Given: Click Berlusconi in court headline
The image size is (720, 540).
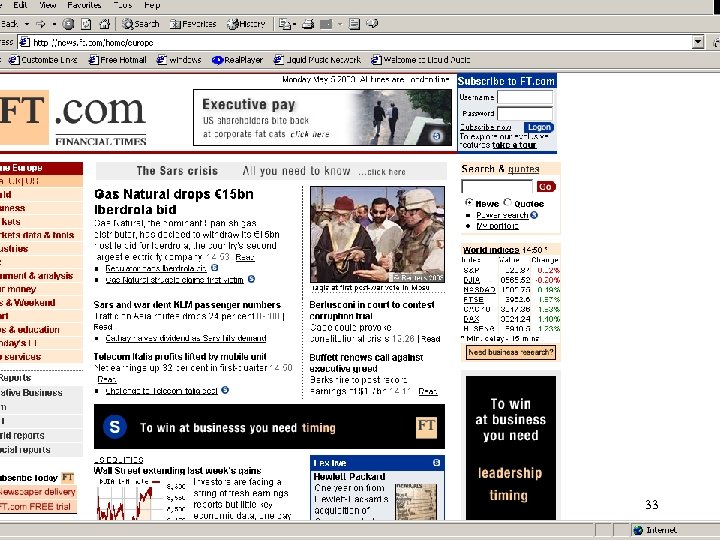Looking at the screenshot, I should click(371, 310).
